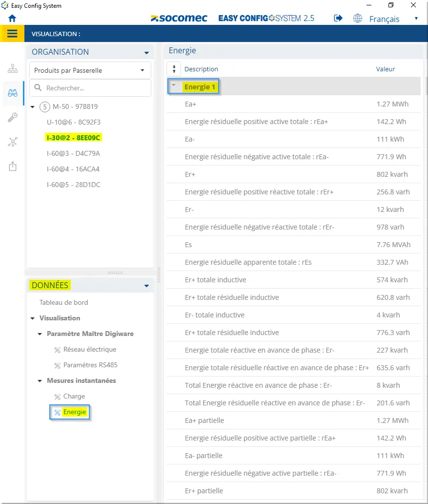Image resolution: width=428 pixels, height=504 pixels.
Task: Open the Produits par Passerelle dropdown
Action: tap(90, 70)
